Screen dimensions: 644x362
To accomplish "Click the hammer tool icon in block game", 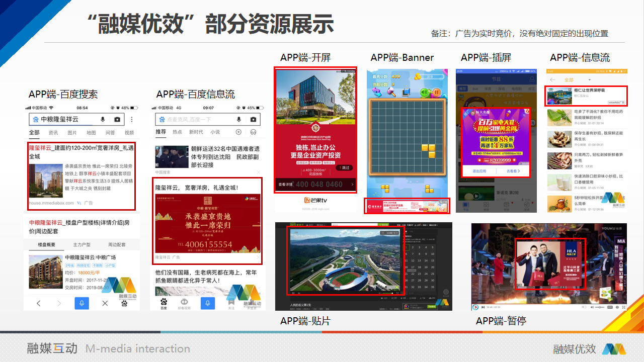I will 391,93.
